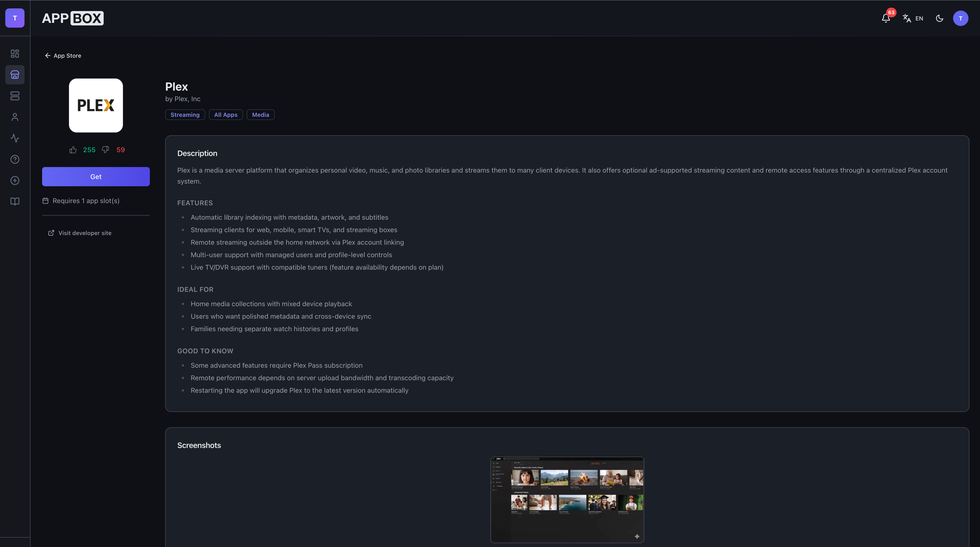The image size is (980, 547).
Task: Click 'Restarting the app will upgrade Plex' line
Action: tap(299, 390)
